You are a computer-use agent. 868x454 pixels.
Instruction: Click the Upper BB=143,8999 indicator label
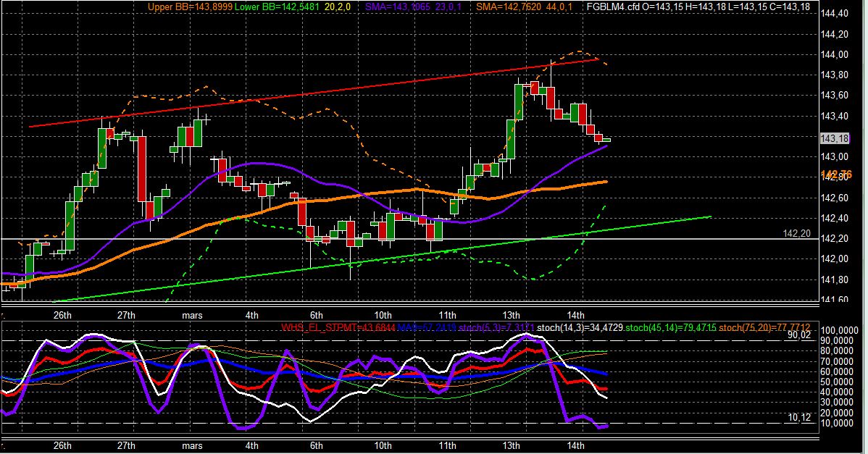pos(190,7)
